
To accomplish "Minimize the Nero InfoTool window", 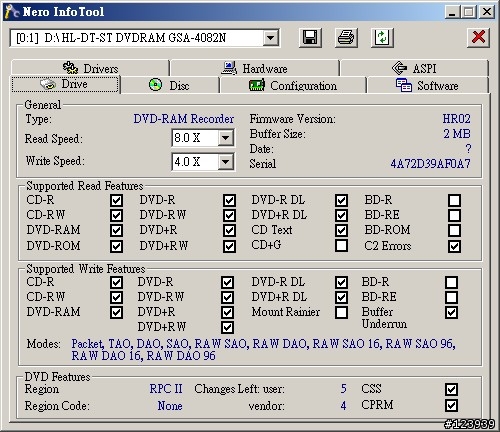I will pyautogui.click(x=452, y=12).
